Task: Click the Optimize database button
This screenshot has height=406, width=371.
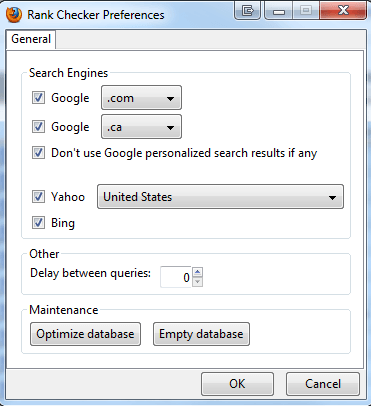Action: point(85,334)
